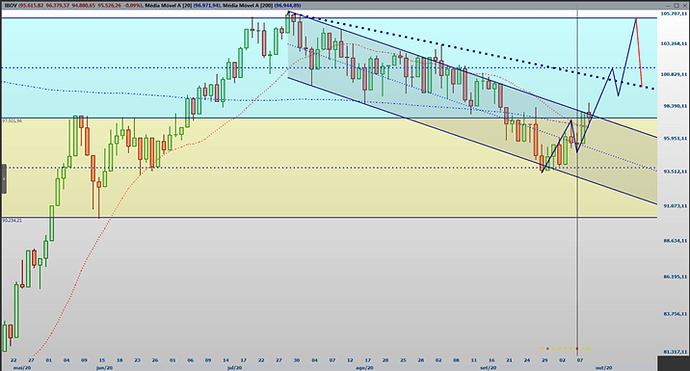Select the ago/20 month label on time axis

click(364, 367)
